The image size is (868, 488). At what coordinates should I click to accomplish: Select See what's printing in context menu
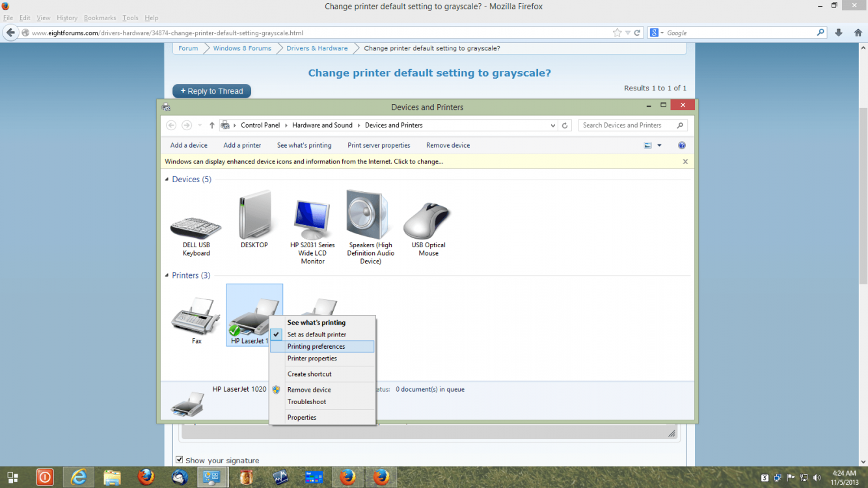[323, 323]
